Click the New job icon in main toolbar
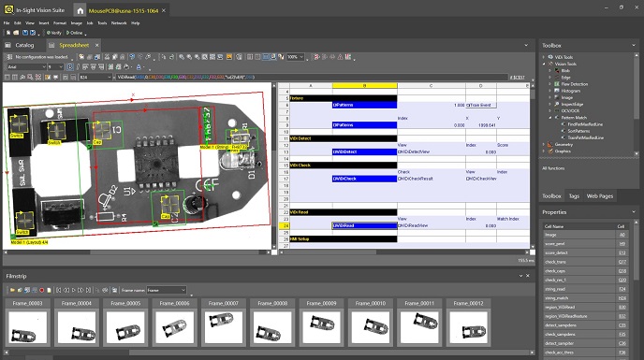 click(x=8, y=33)
